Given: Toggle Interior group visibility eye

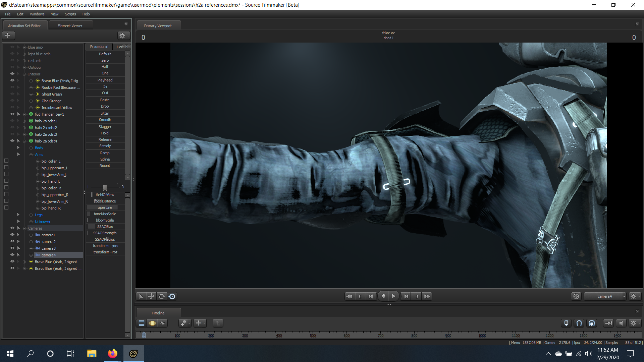Looking at the screenshot, I should (12, 74).
